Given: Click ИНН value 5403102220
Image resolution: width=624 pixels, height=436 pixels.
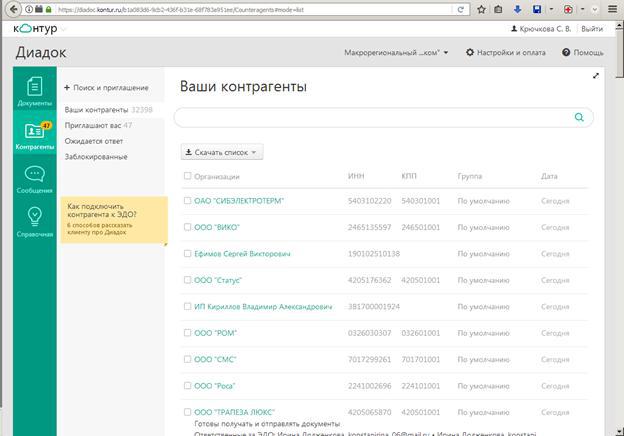Looking at the screenshot, I should point(369,201).
